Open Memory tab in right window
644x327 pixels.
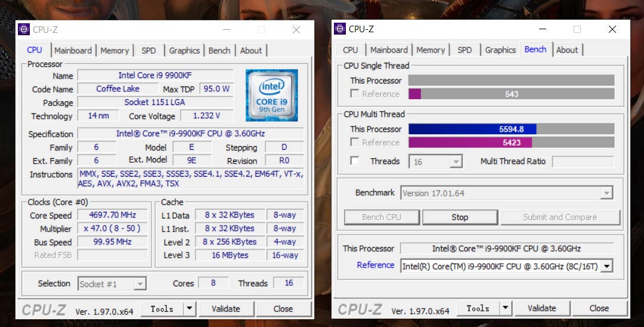pos(431,50)
